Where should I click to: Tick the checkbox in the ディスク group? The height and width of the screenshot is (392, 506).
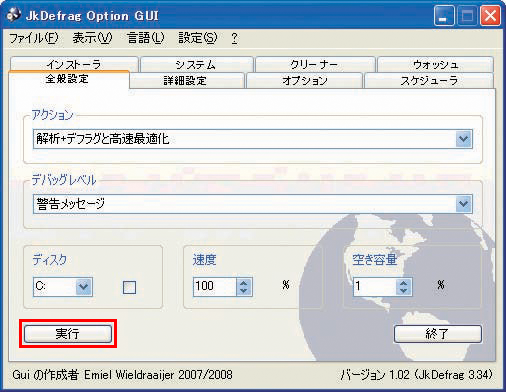[129, 287]
